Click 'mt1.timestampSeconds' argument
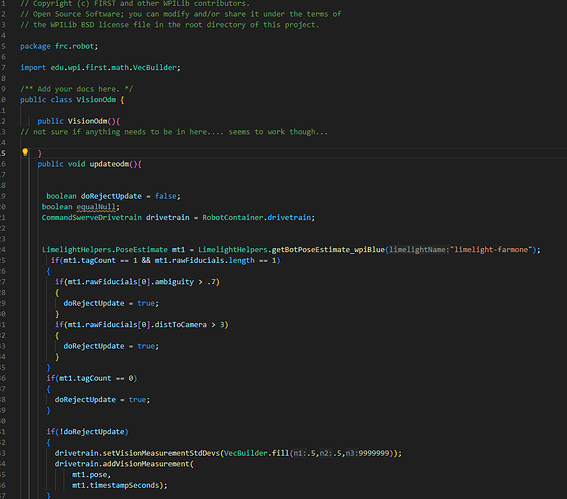 (116, 485)
